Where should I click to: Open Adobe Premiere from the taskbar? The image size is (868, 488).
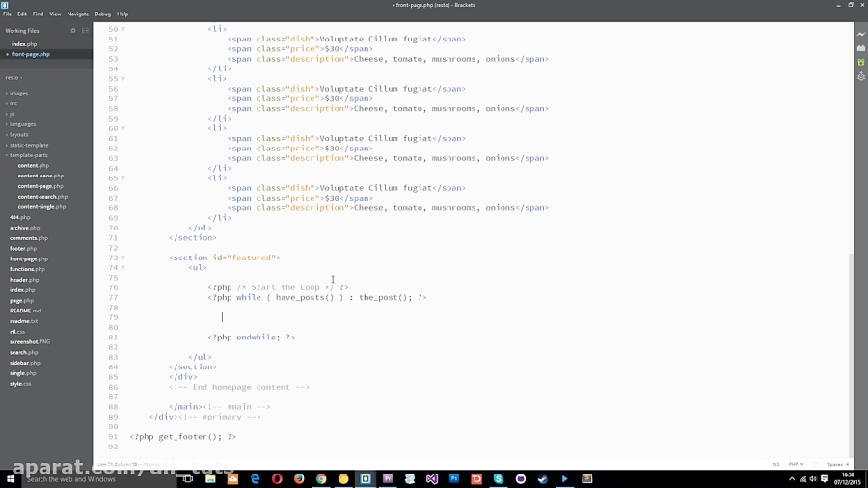(388, 479)
